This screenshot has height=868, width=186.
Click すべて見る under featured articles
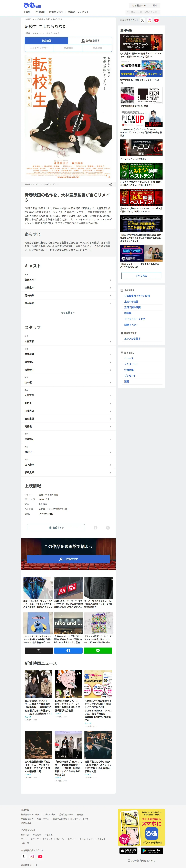tap(141, 275)
